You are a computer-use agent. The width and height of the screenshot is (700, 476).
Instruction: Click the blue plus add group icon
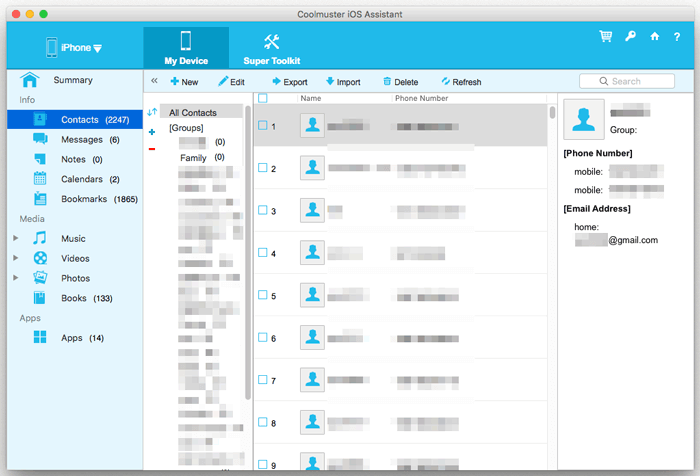coord(152,131)
